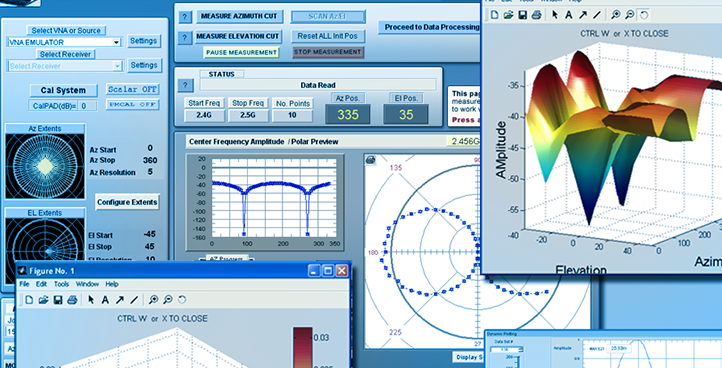Click the Stop Freq 2.5G field
The width and height of the screenshot is (722, 368).
(248, 116)
